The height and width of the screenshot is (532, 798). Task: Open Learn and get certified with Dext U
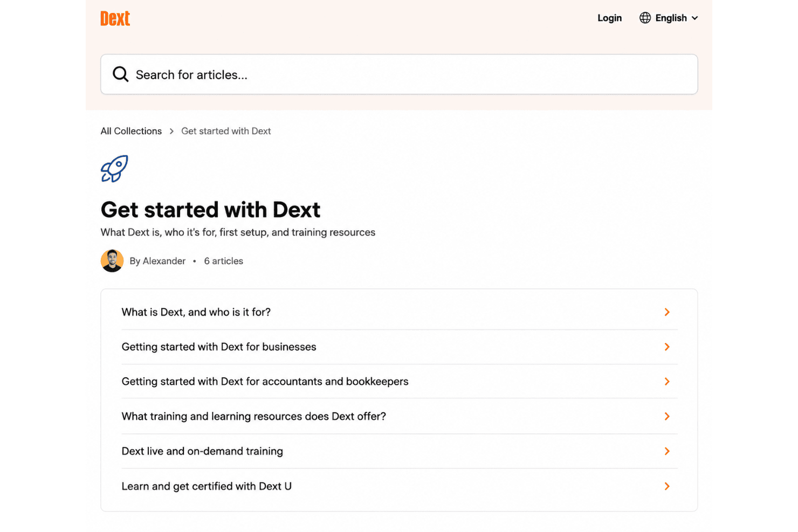[399, 486]
